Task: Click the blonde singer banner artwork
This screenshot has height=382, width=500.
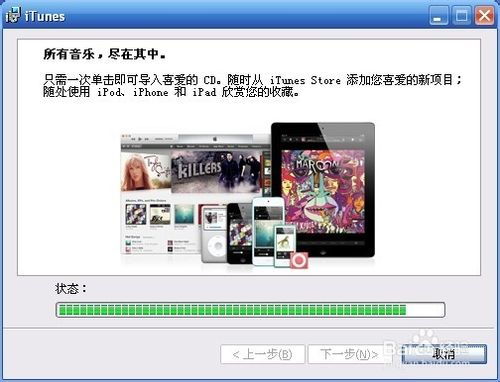Action: tap(146, 172)
